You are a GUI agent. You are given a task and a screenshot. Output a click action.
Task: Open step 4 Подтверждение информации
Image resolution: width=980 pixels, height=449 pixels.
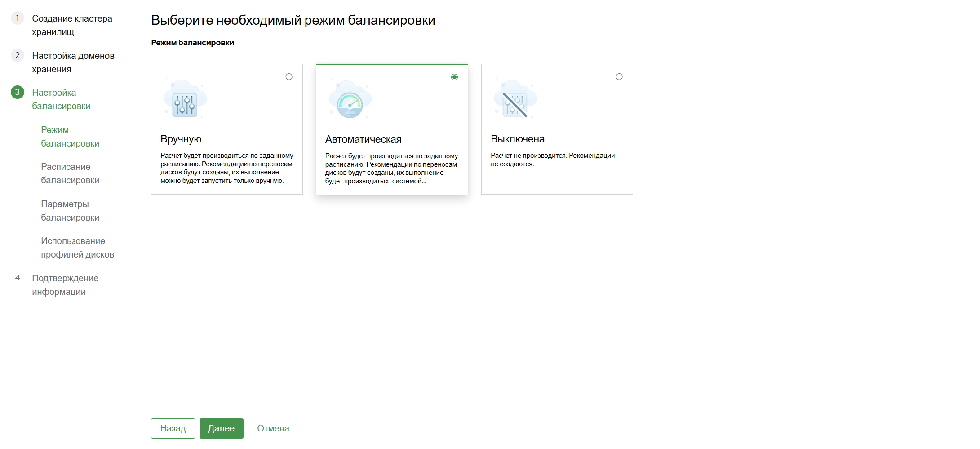65,285
